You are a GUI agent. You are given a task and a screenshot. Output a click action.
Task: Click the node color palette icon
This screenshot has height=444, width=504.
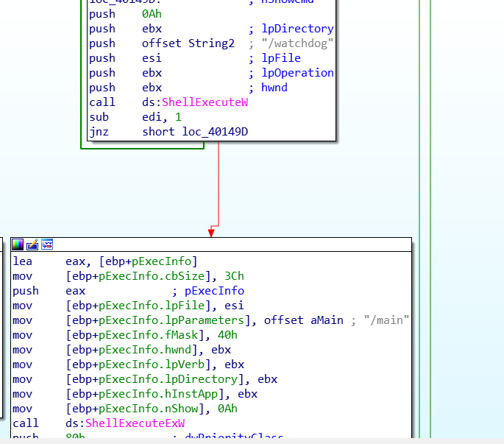[x=18, y=245]
